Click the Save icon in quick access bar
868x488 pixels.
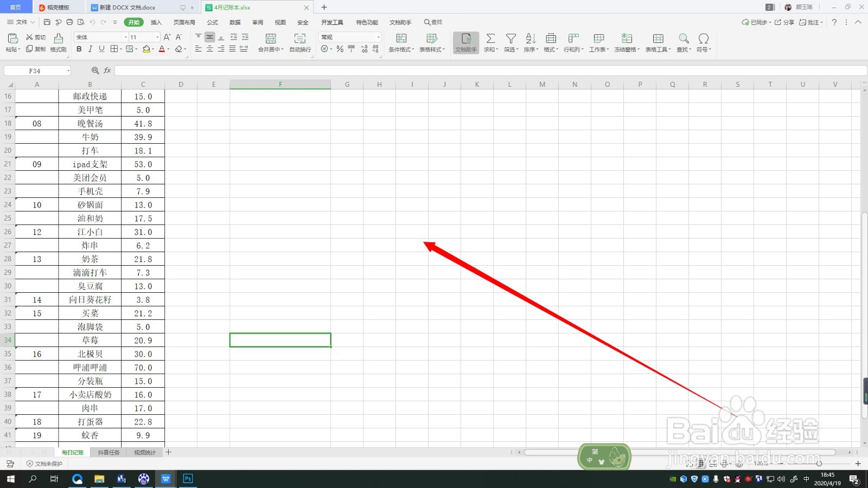pos(47,22)
